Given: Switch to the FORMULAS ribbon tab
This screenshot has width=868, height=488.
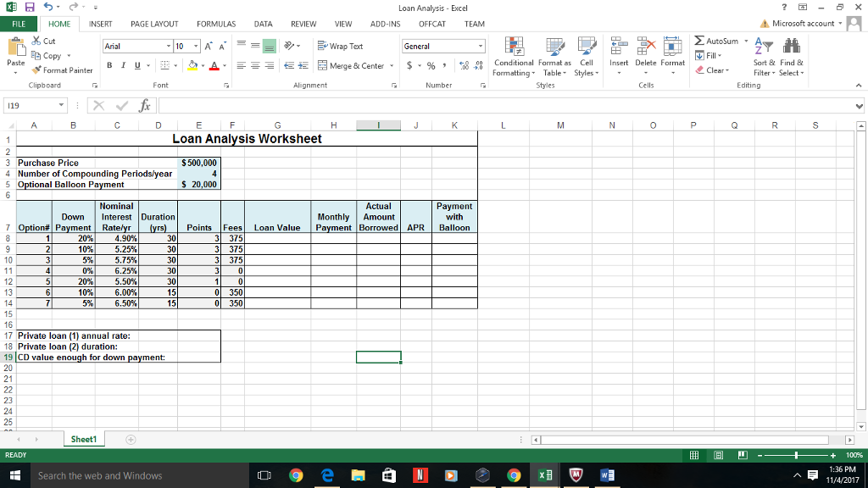Looking at the screenshot, I should coord(216,24).
